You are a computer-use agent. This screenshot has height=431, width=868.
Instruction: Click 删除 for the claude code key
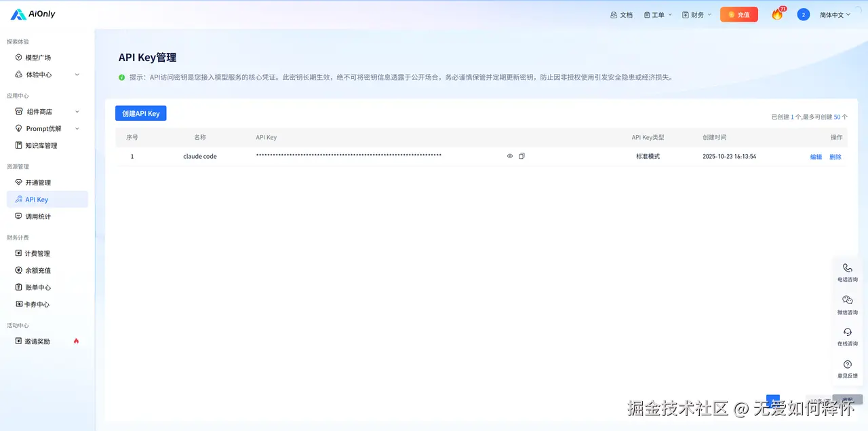point(835,157)
